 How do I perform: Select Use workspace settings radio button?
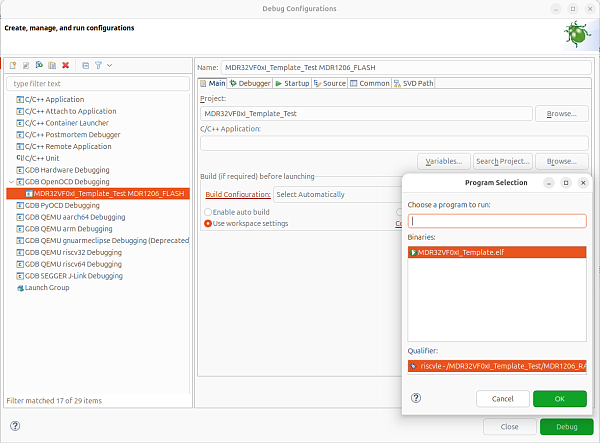(208, 223)
